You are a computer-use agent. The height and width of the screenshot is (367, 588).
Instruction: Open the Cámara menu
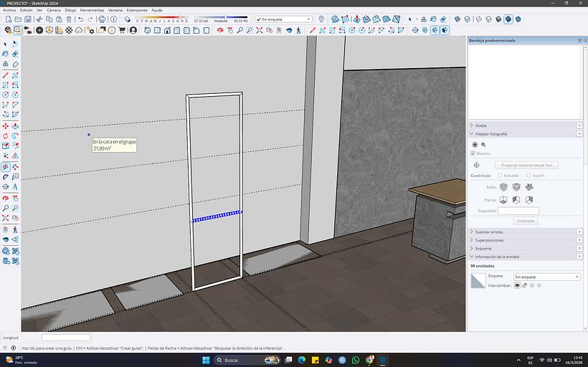click(x=54, y=10)
